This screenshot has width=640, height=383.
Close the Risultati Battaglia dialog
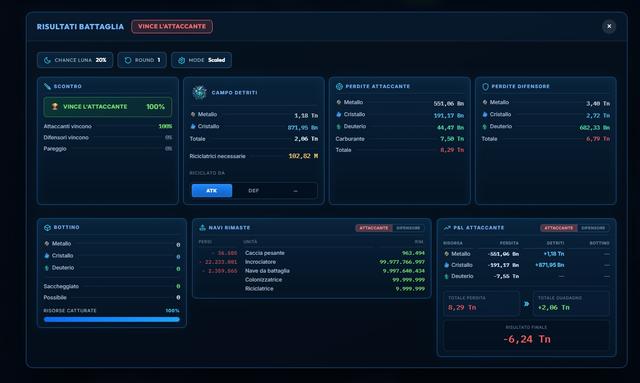609,26
